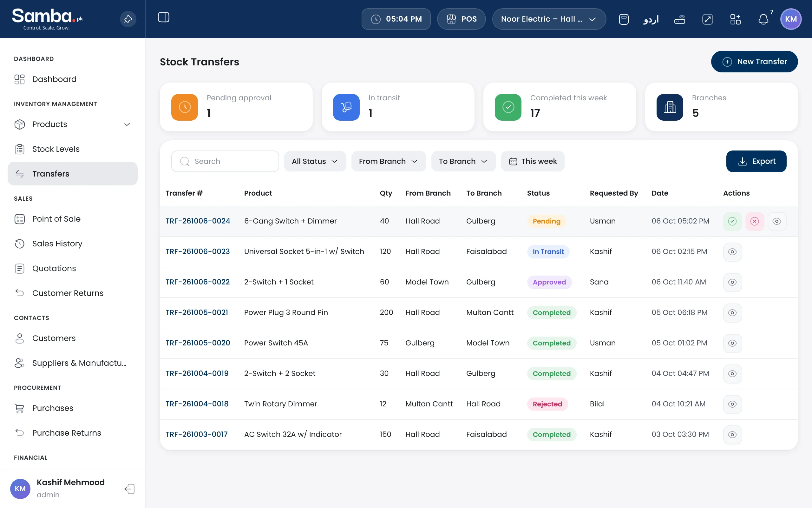This screenshot has height=508, width=812.
Task: Click the orange Pending approval clock icon
Action: pyautogui.click(x=185, y=107)
